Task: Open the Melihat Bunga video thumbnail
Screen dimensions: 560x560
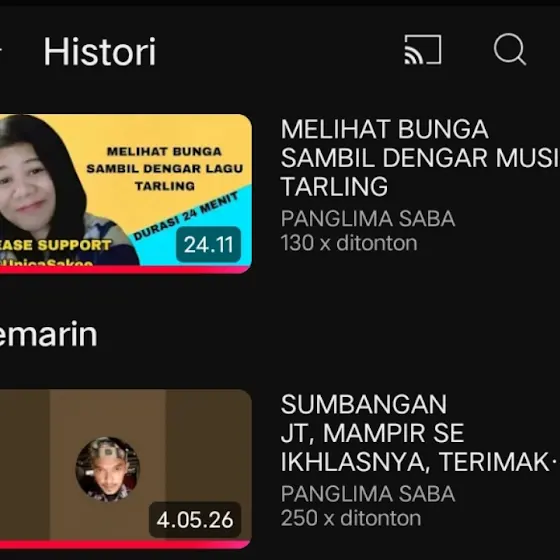Action: 125,194
